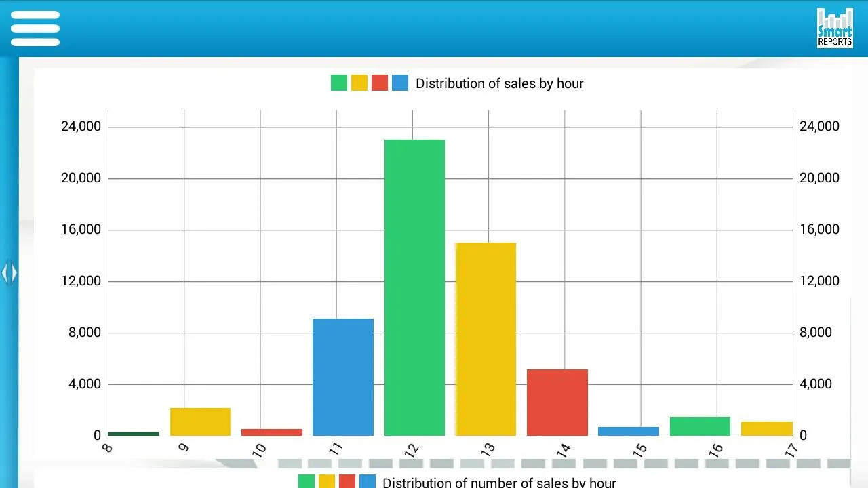Tap the Smart Reports logo

834,28
